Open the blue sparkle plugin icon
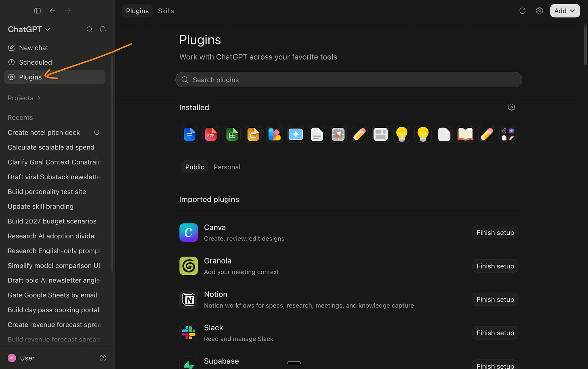The image size is (588, 369). 296,134
